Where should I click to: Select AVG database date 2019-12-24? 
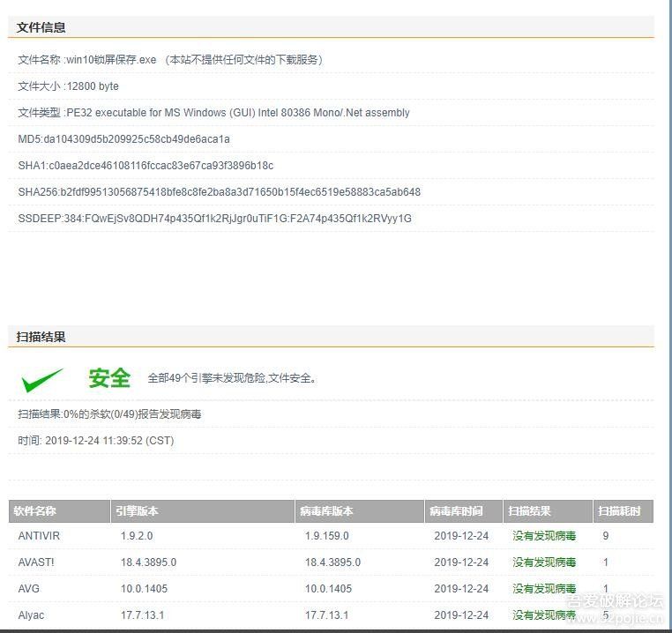pyautogui.click(x=461, y=589)
